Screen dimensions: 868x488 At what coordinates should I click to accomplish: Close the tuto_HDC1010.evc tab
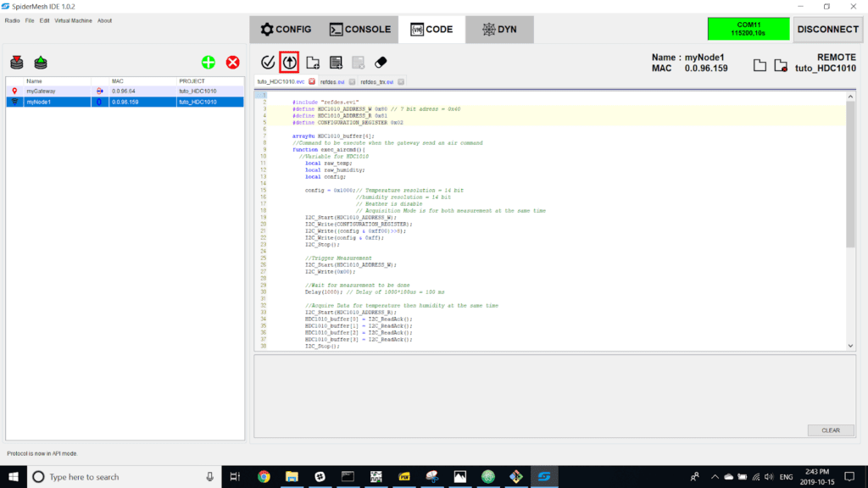click(x=312, y=81)
